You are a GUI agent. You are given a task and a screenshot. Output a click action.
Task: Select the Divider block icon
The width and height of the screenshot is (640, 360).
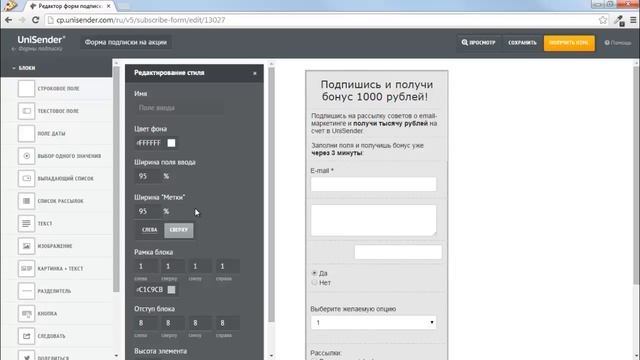(x=26, y=291)
